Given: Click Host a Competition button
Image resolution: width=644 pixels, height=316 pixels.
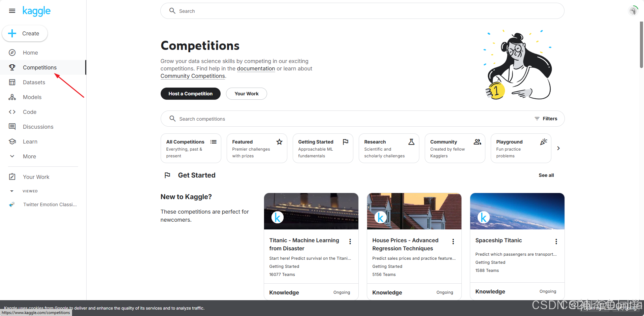Looking at the screenshot, I should [191, 94].
